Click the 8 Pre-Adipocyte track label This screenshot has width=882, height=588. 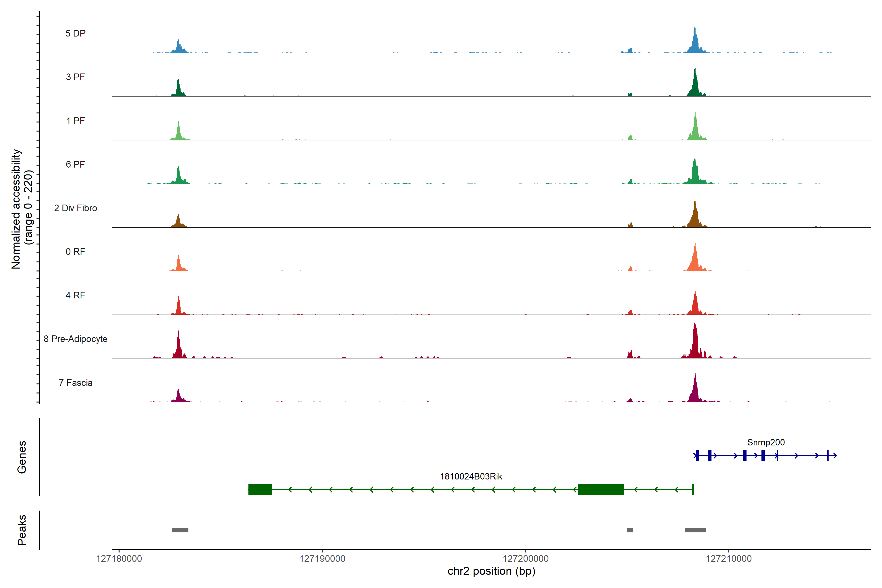(x=75, y=339)
